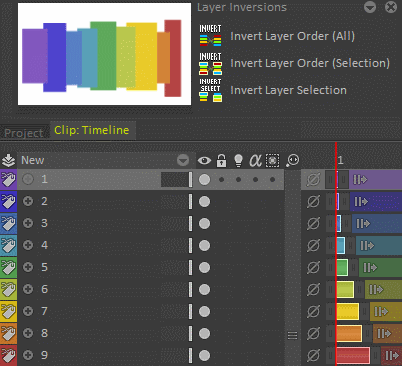The width and height of the screenshot is (402, 366).
Task: Click the pre-behavior icon of layer 9
Action: [x=313, y=356]
